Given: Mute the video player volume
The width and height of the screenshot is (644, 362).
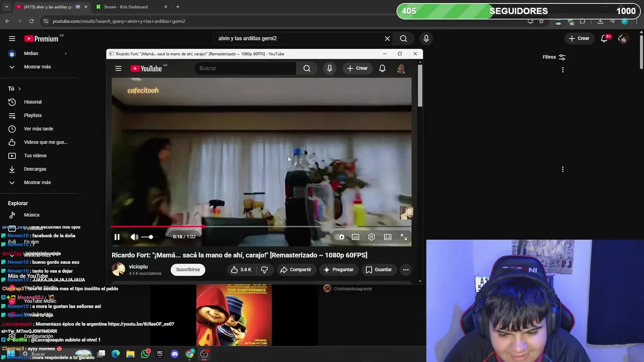Looking at the screenshot, I should (134, 237).
